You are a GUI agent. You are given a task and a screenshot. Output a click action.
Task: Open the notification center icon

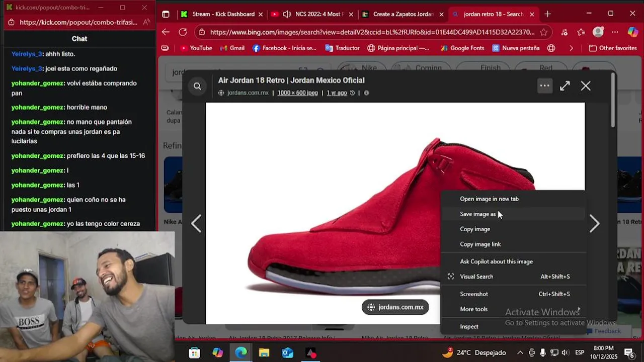[629, 352]
